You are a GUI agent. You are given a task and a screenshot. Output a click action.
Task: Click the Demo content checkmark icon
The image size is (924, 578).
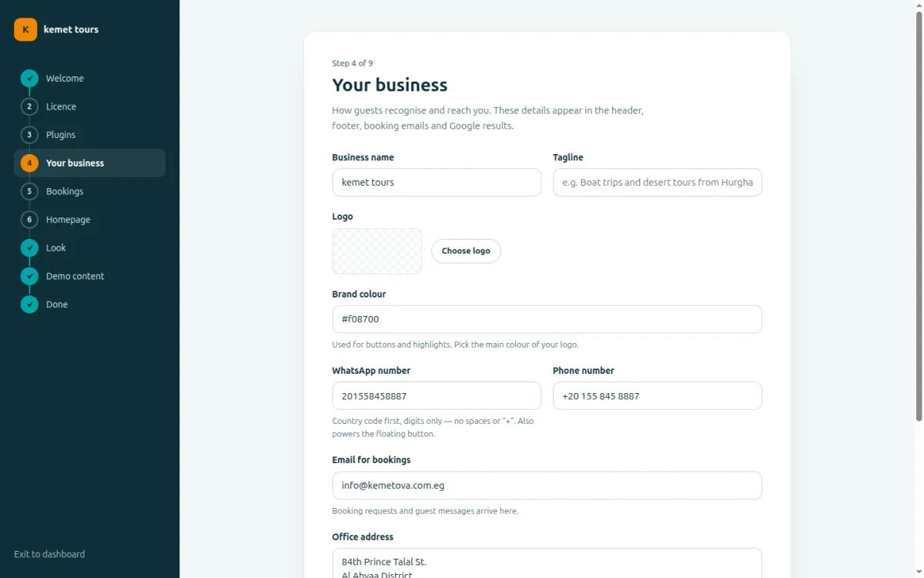(29, 276)
